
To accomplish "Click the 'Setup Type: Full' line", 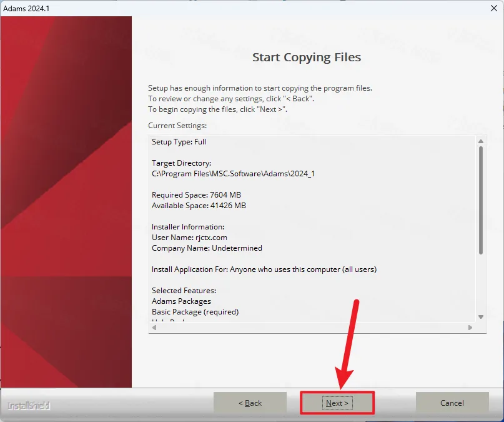I will (x=179, y=142).
